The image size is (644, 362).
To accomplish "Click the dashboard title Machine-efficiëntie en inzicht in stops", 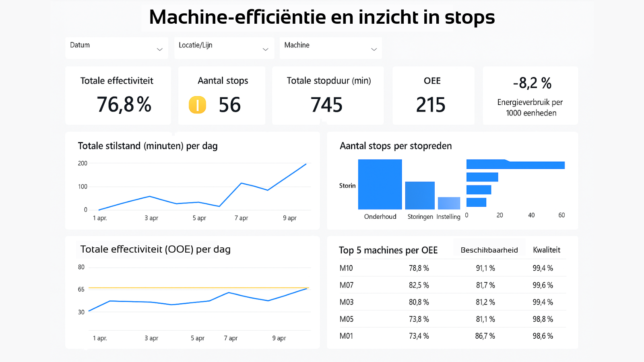I will click(322, 17).
